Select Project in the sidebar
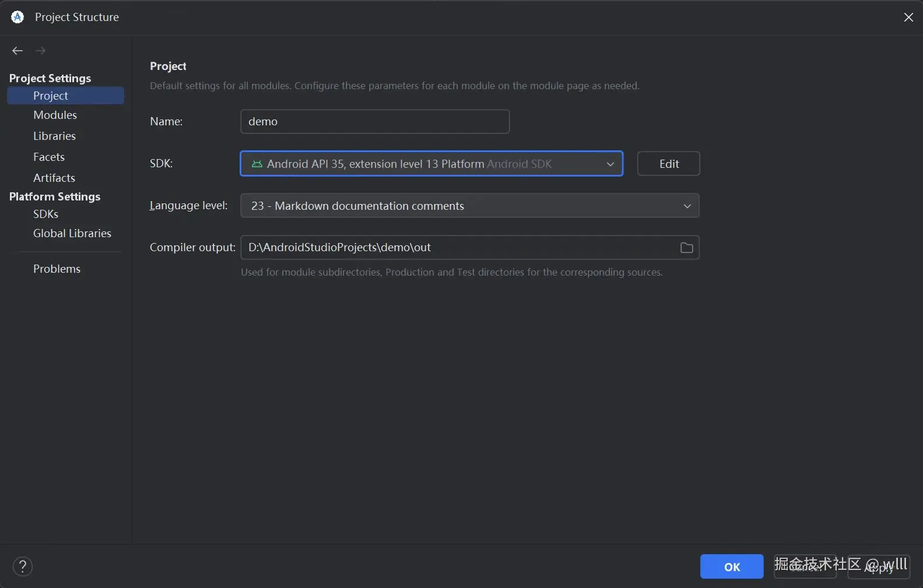Viewport: 923px width, 588px height. (x=51, y=96)
